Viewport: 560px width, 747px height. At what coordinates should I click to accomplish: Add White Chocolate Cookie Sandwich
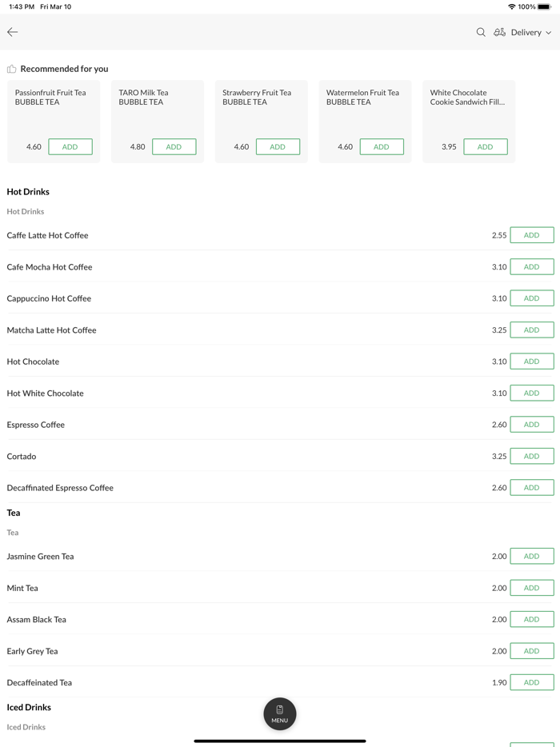pos(485,146)
